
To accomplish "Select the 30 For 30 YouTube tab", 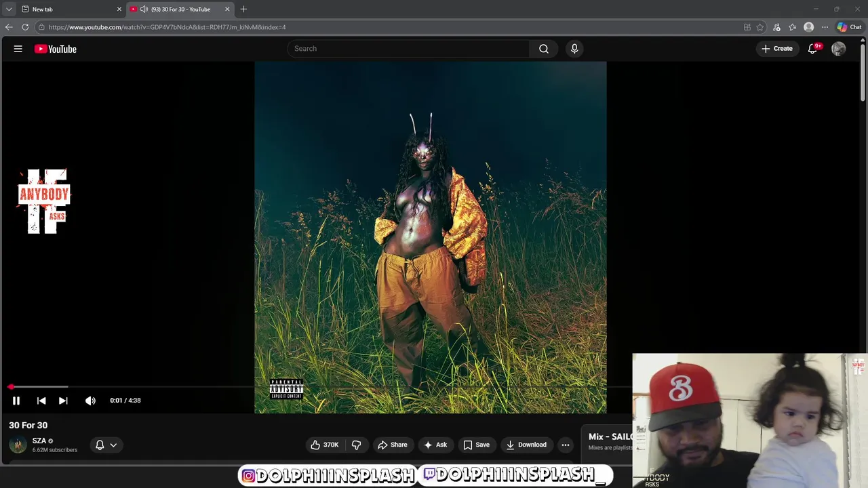I will click(x=181, y=9).
